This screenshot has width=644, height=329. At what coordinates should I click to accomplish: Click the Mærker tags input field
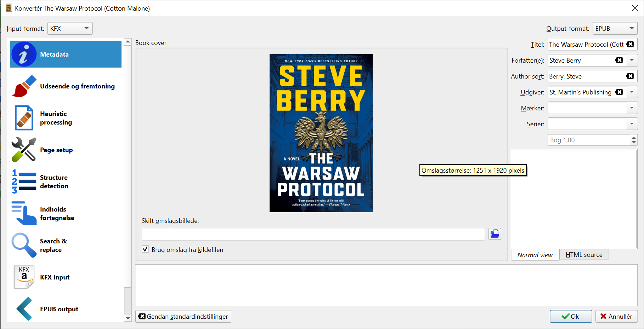point(587,108)
